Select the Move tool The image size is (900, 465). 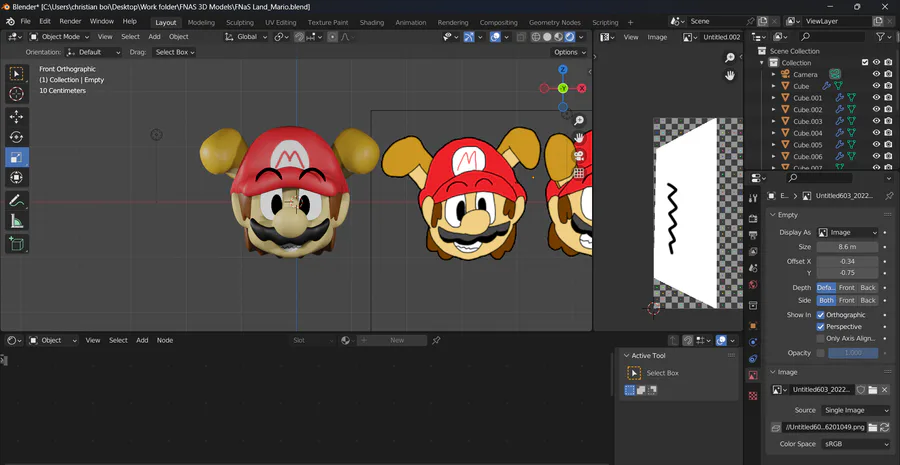click(x=17, y=117)
